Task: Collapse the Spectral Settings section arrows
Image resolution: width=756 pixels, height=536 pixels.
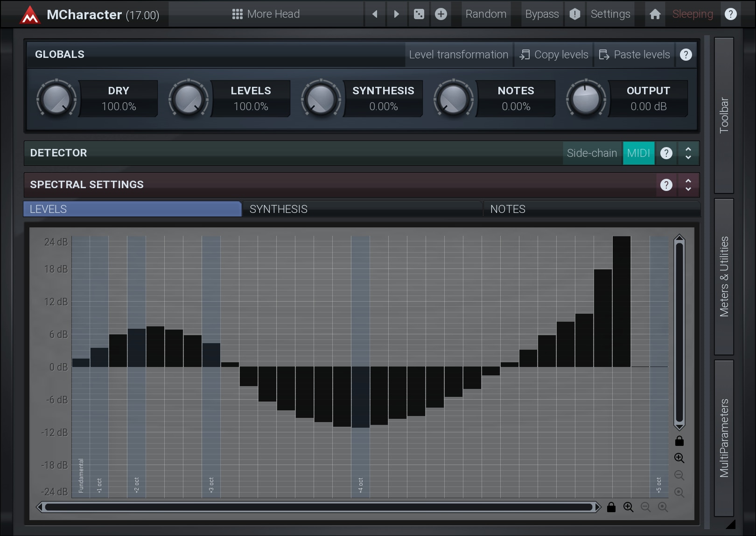Action: 688,185
